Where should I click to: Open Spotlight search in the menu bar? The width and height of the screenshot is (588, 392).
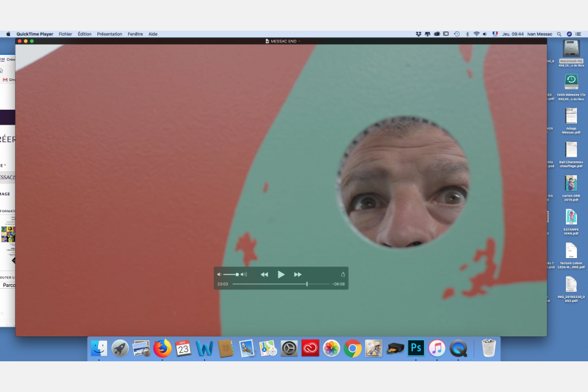click(x=559, y=34)
